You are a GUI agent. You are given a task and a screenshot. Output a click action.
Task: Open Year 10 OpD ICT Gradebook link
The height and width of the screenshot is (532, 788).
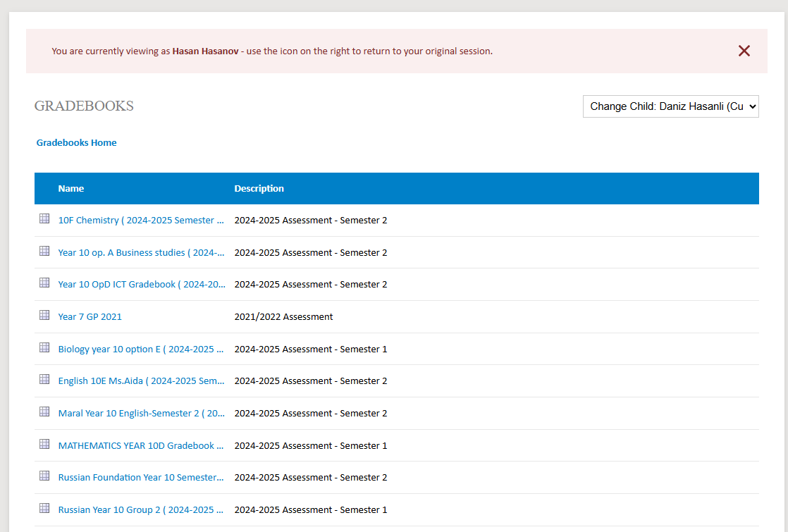(x=141, y=285)
